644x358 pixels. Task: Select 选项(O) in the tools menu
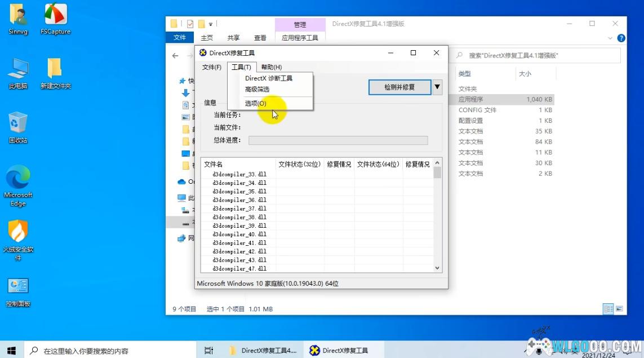(256, 104)
